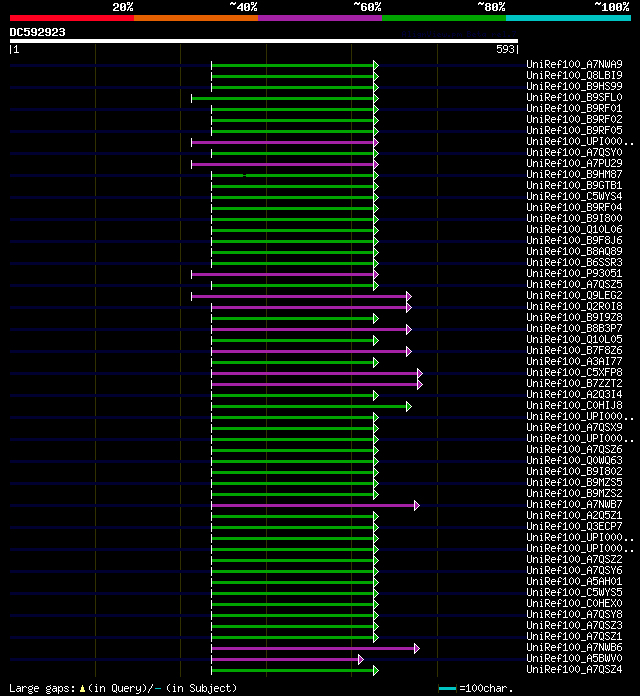Select the UniRef100_B9I800 label

click(x=574, y=218)
